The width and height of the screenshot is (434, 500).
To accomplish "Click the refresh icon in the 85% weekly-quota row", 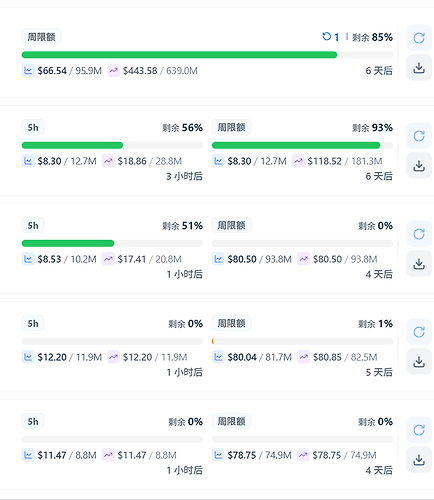I will coord(419,38).
